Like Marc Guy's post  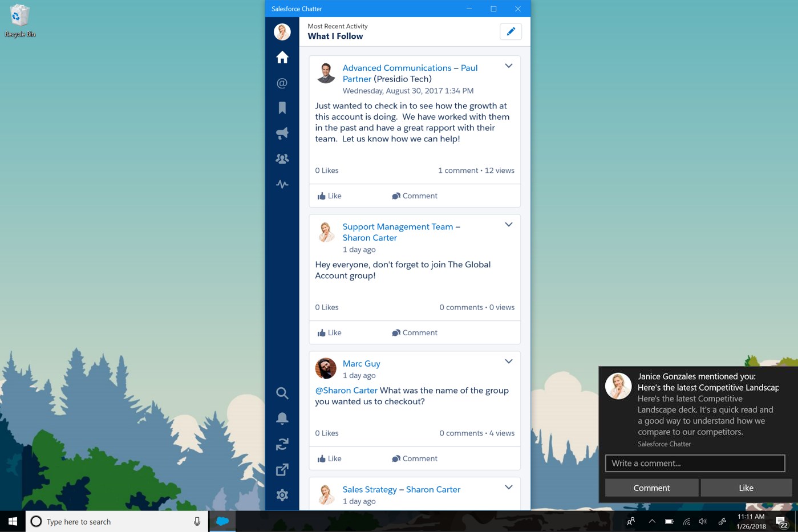(x=329, y=458)
